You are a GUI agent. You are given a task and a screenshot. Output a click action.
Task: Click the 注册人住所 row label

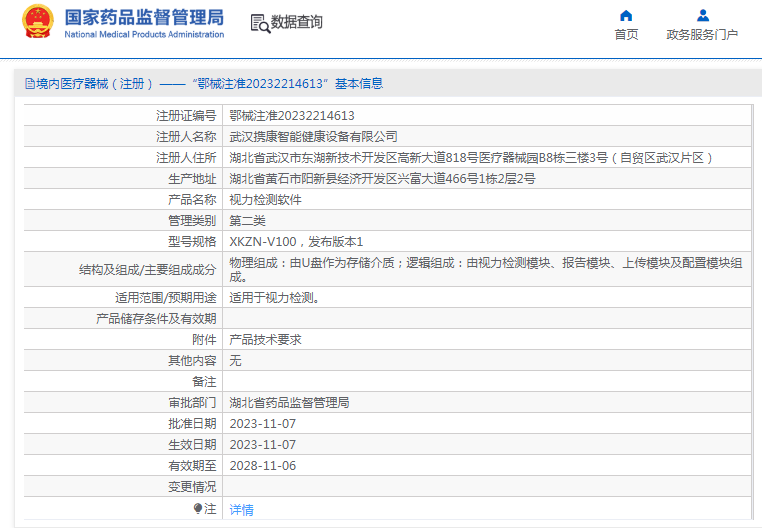tap(186, 158)
